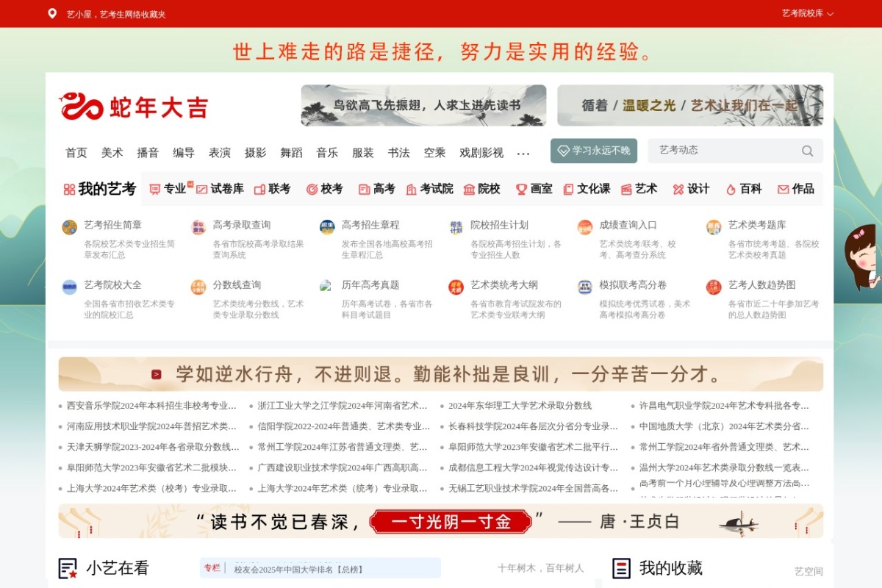
Task: Open the 循着温暖之光 banner
Action: coord(690,105)
